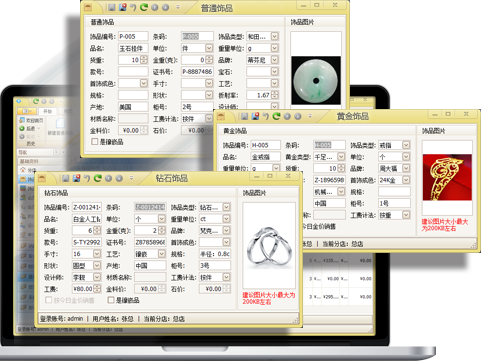This screenshot has height=361, width=482.
Task: Click the up-arrow circle icon in 黄金饰品 toolbar
Action: pyautogui.click(x=287, y=116)
